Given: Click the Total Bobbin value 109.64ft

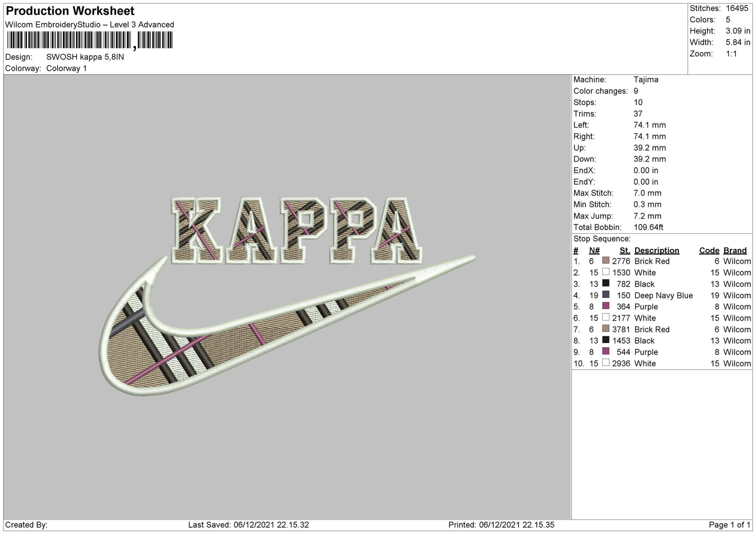Looking at the screenshot, I should pyautogui.click(x=648, y=228).
